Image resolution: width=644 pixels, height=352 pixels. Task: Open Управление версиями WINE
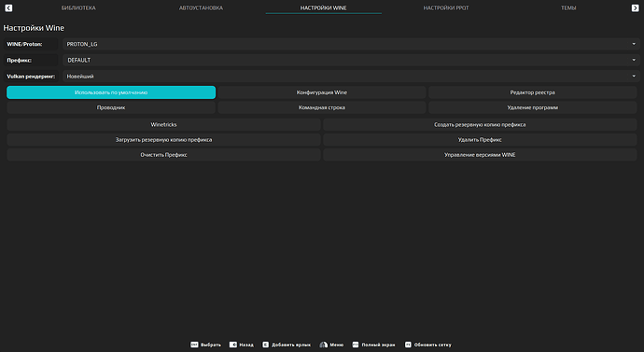[480, 155]
